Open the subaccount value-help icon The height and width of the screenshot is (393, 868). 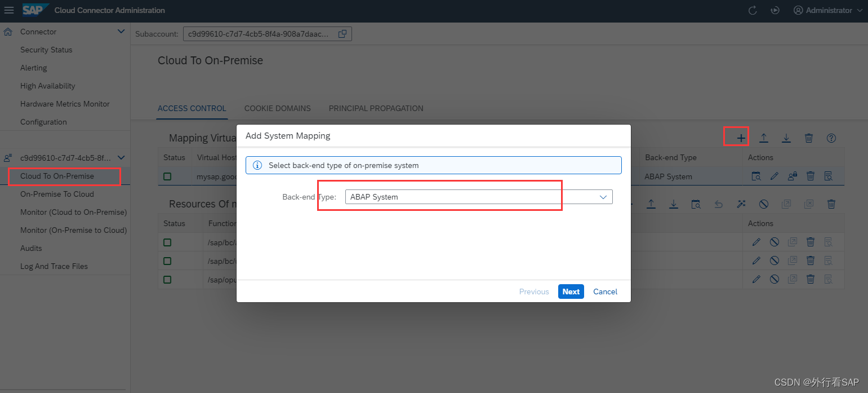pyautogui.click(x=342, y=34)
